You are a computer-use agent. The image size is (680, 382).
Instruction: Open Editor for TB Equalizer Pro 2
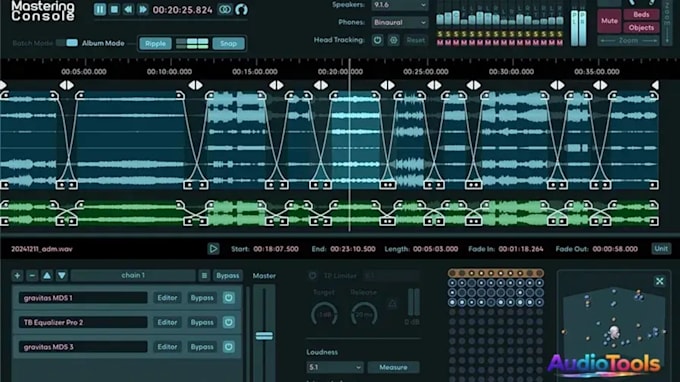point(167,322)
